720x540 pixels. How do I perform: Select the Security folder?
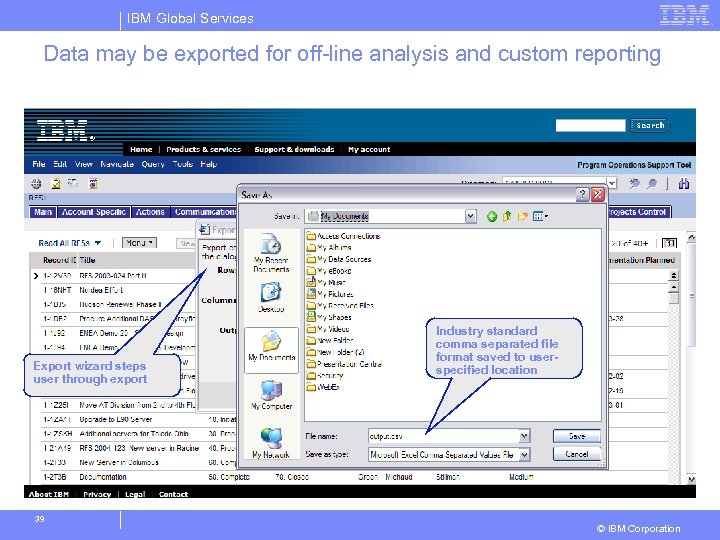coord(325,376)
